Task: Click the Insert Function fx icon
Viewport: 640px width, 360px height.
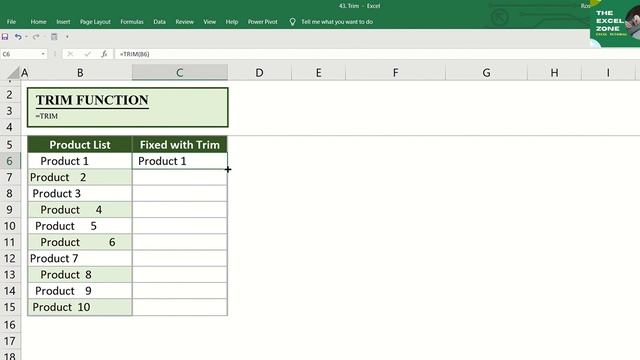Action: coord(104,54)
